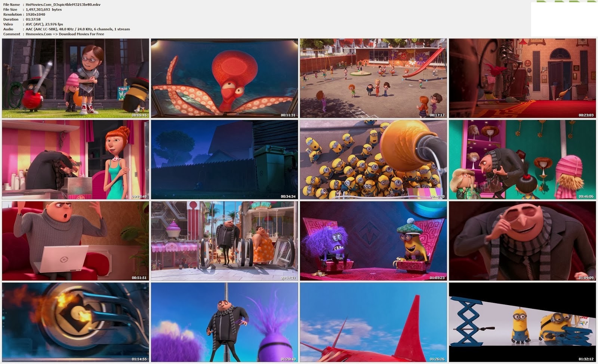
Task: Click the Resolution label
Action: click(12, 14)
